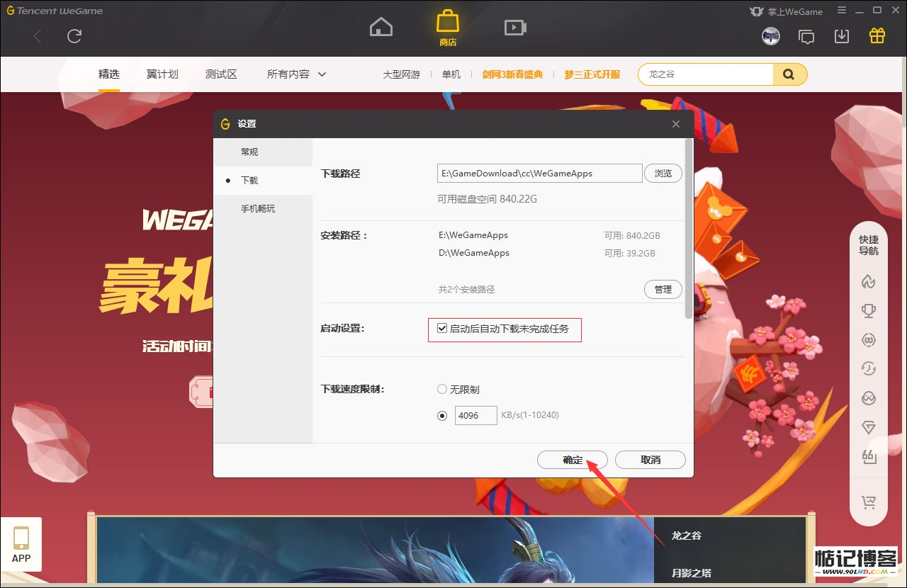Click the trophy icon in quick nav
The width and height of the screenshot is (907, 588).
click(x=868, y=310)
